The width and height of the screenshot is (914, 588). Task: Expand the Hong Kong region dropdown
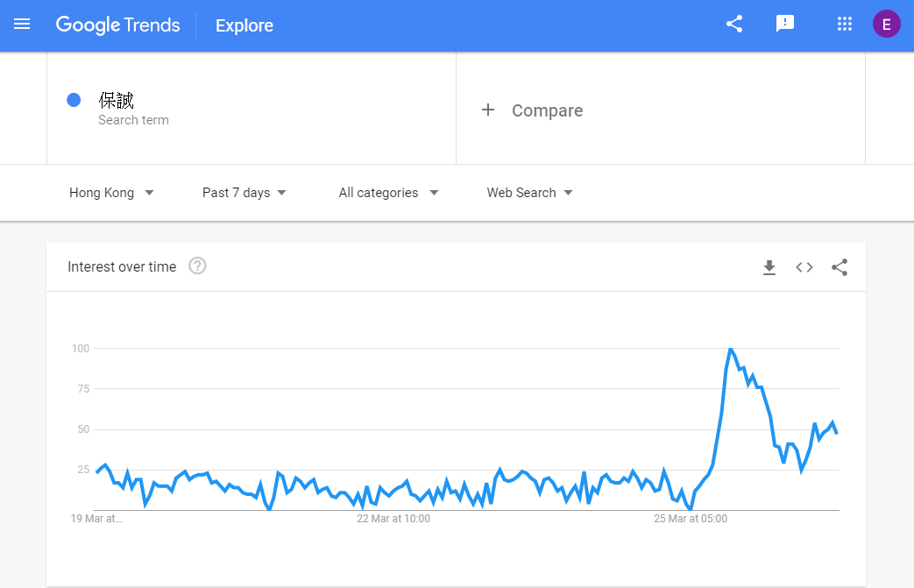coord(111,192)
